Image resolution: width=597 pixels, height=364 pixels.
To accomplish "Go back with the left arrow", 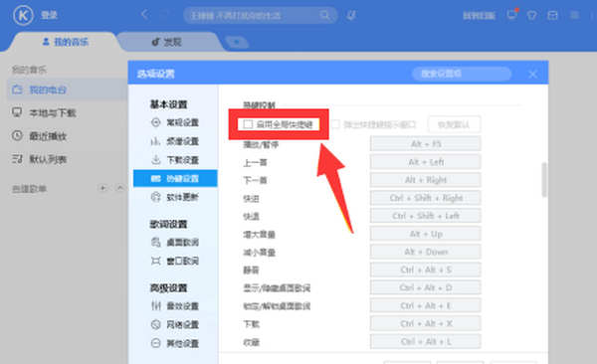I will tap(144, 15).
